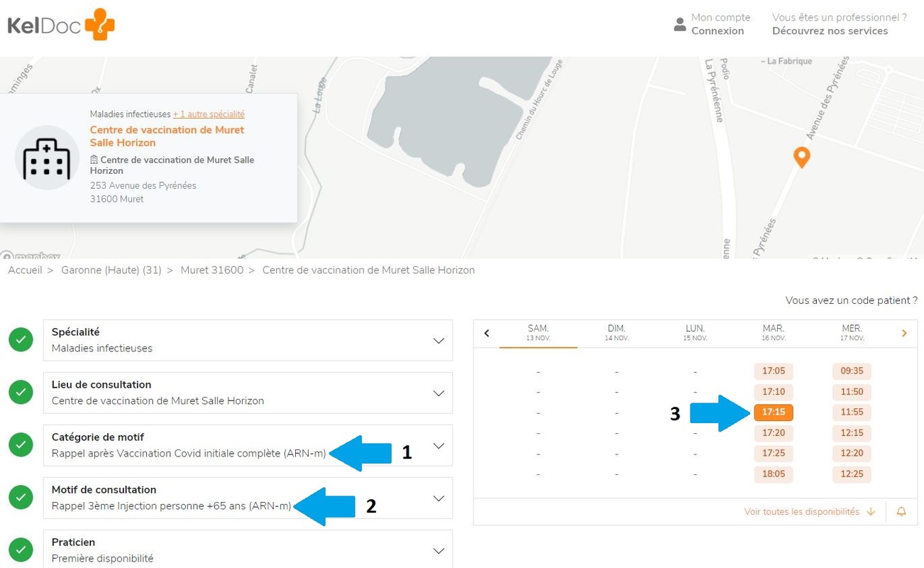
Task: Open the Lieu de consultation dropdown
Action: pos(439,393)
